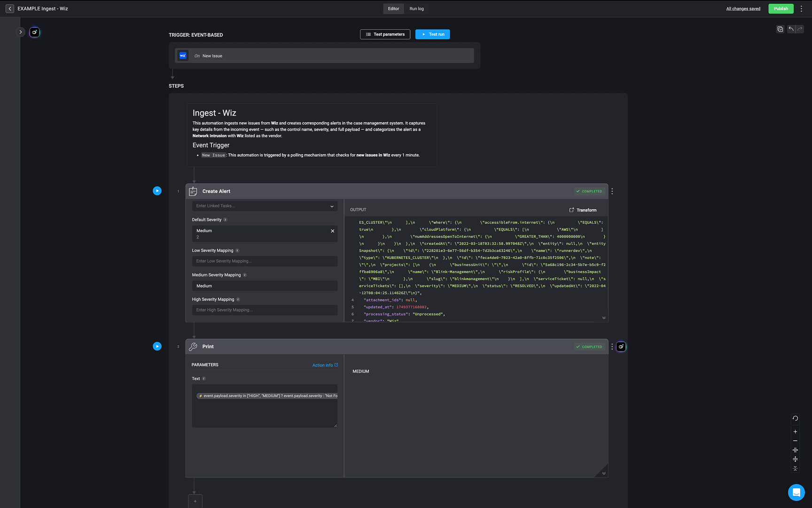This screenshot has width=812, height=508.
Task: Open the copy/versions icon in the top right
Action: 780,29
